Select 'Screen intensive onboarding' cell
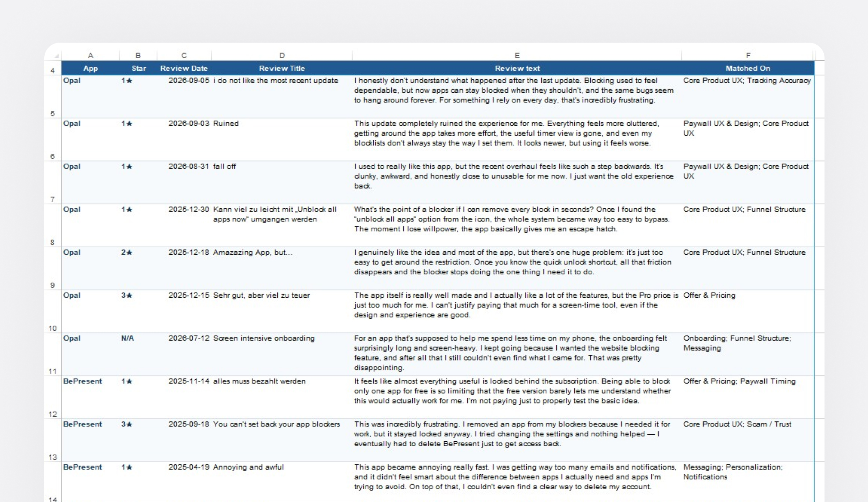Viewport: 868px width, 502px height. (282, 354)
